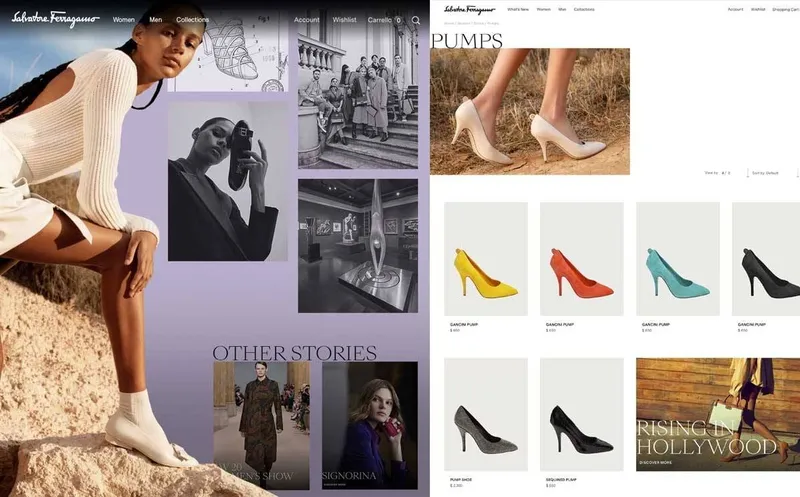
Task: Open the turquoise Gancini Pump product
Action: (x=677, y=259)
